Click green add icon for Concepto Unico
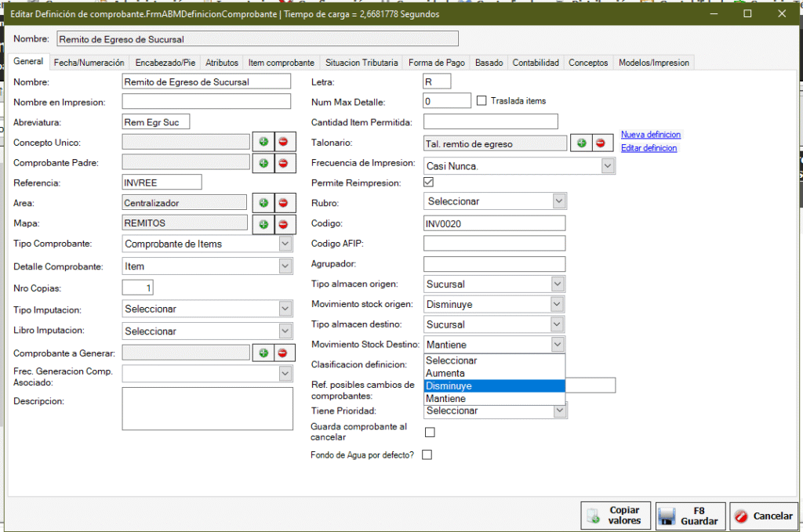This screenshot has width=803, height=532. point(263,142)
